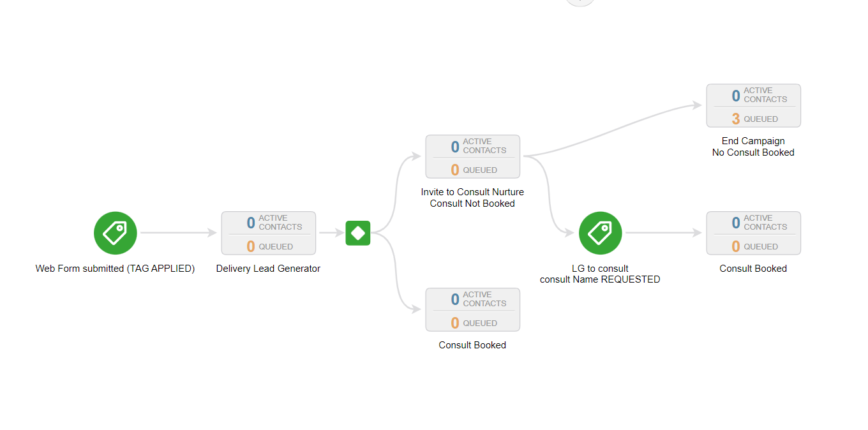Screen dimensions: 868x430
Task: Click active contacts count in End Campaign box
Action: pyautogui.click(x=736, y=96)
